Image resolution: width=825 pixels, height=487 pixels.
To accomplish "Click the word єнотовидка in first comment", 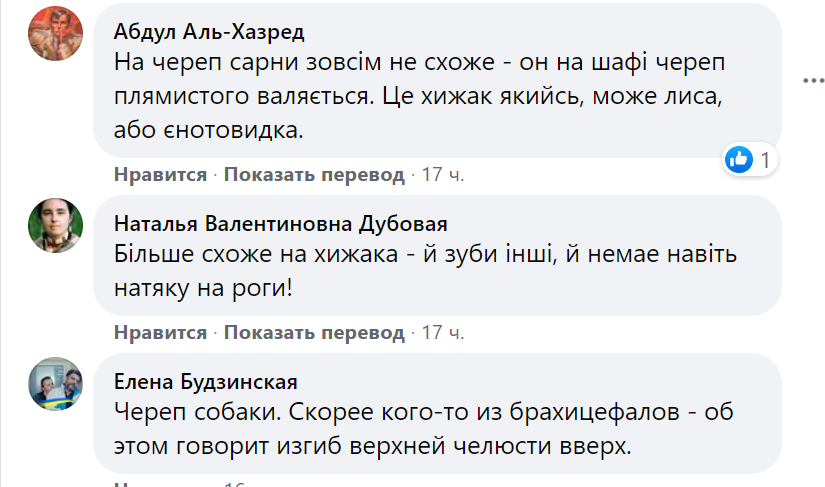I will (x=244, y=130).
